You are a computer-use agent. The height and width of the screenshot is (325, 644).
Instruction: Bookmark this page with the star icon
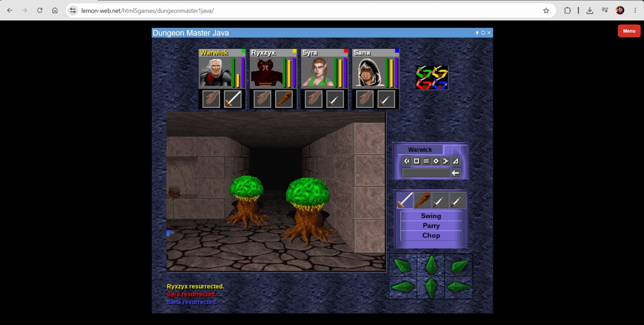click(546, 11)
